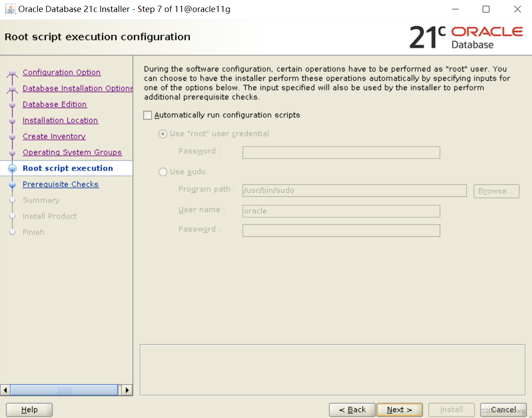Click the Install button
Screen dimensions: 532x418
pyautogui.click(x=451, y=410)
